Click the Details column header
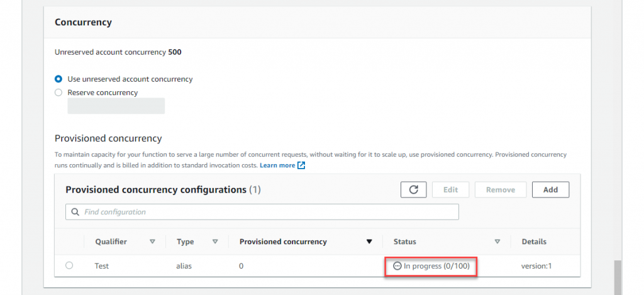 [533, 242]
